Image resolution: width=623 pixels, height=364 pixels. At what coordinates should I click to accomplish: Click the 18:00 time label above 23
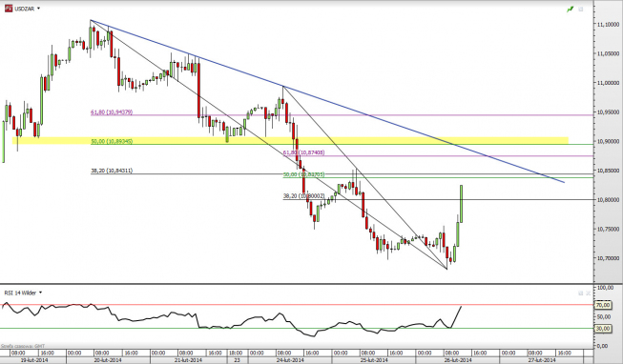(236, 353)
